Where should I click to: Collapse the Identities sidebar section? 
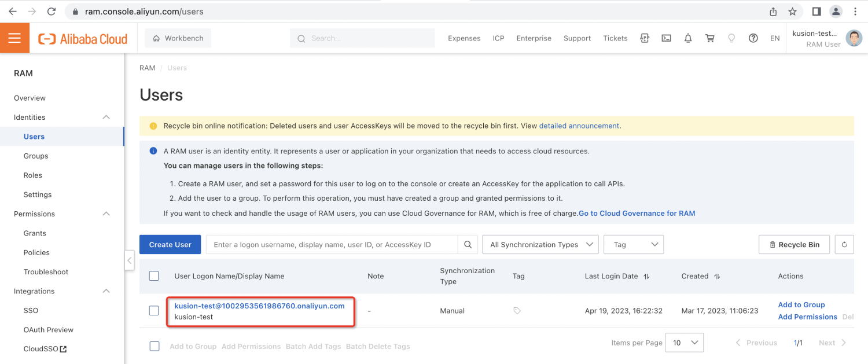[x=106, y=117]
